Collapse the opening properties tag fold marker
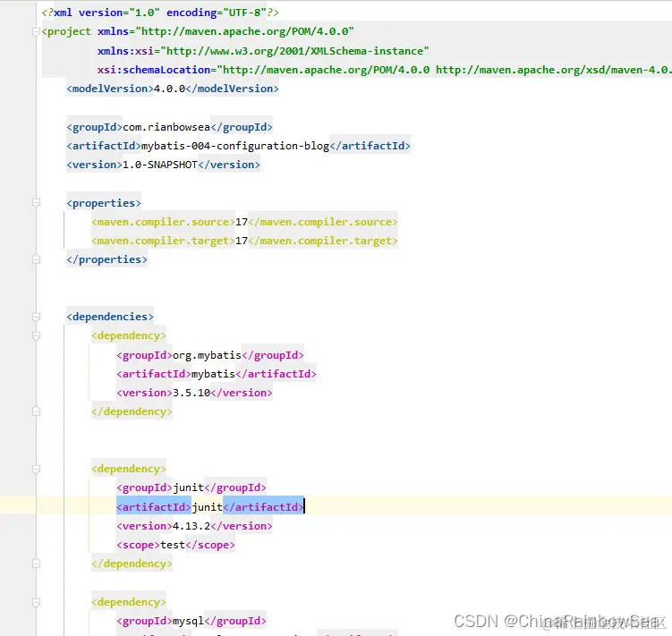This screenshot has width=672, height=636. (x=36, y=203)
